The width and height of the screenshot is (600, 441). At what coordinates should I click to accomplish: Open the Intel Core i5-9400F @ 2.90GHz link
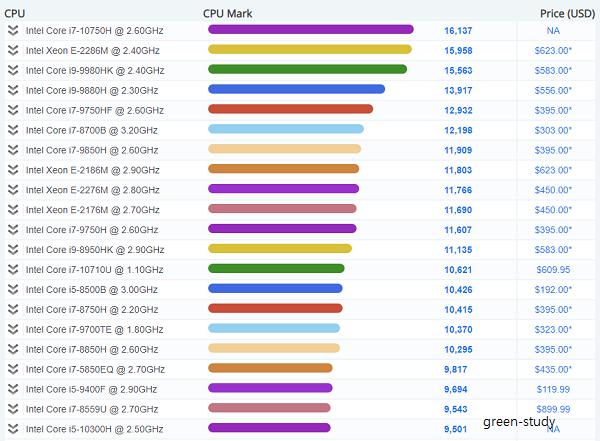(x=91, y=389)
